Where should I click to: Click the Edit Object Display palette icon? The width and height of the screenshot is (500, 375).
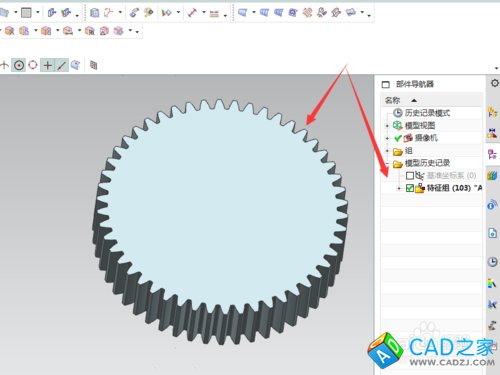pos(148,13)
